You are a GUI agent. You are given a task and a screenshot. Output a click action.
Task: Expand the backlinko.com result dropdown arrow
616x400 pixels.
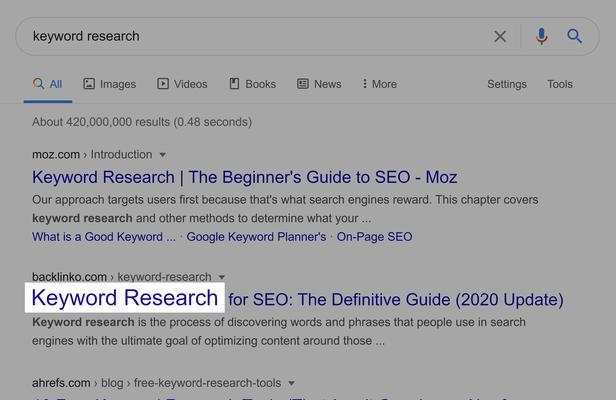[x=222, y=277]
